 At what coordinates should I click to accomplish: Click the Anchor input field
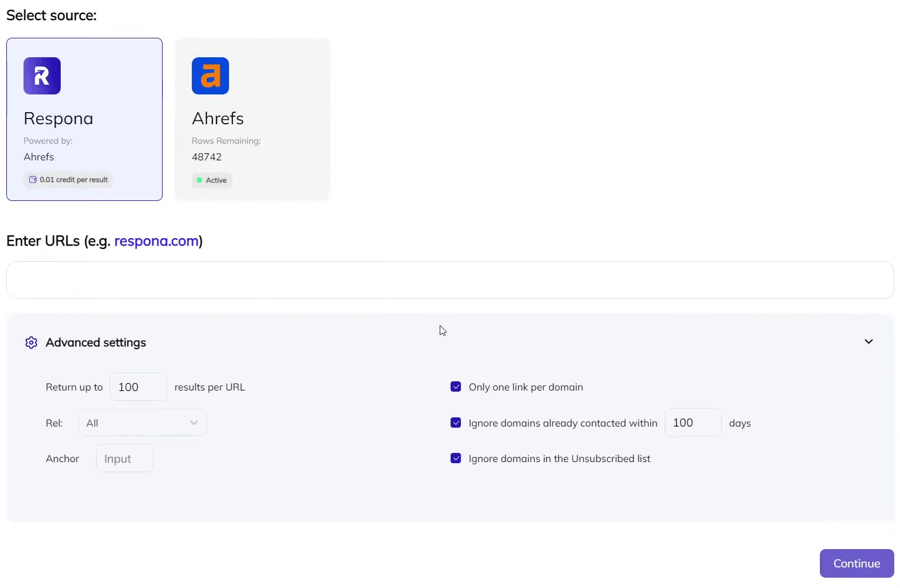point(125,459)
